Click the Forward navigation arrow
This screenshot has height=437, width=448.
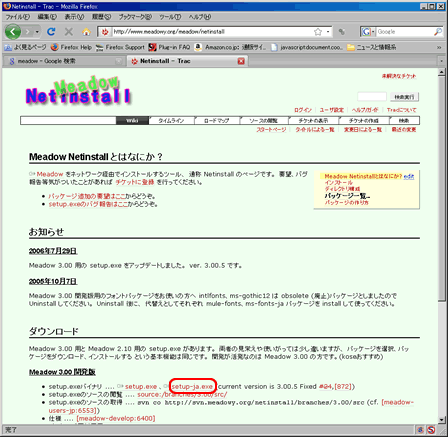[28, 32]
